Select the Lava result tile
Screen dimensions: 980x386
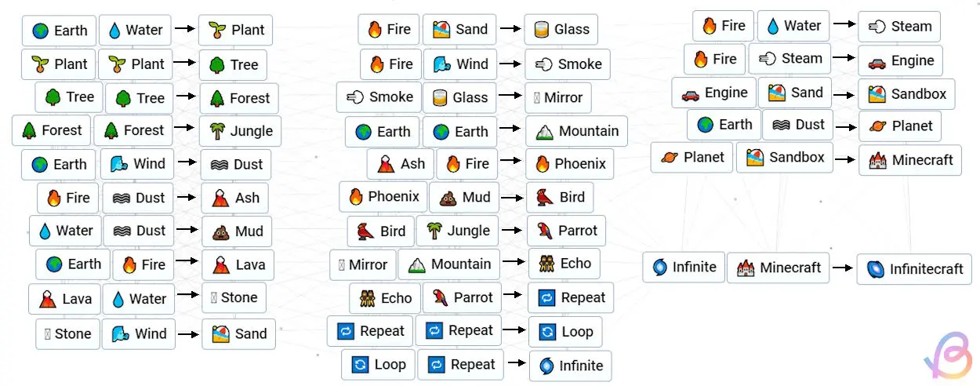coord(238,265)
